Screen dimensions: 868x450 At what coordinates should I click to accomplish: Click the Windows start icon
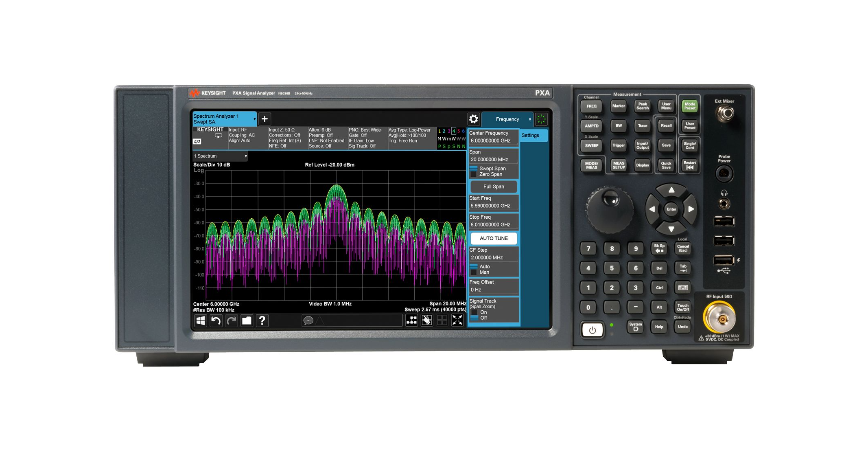200,321
